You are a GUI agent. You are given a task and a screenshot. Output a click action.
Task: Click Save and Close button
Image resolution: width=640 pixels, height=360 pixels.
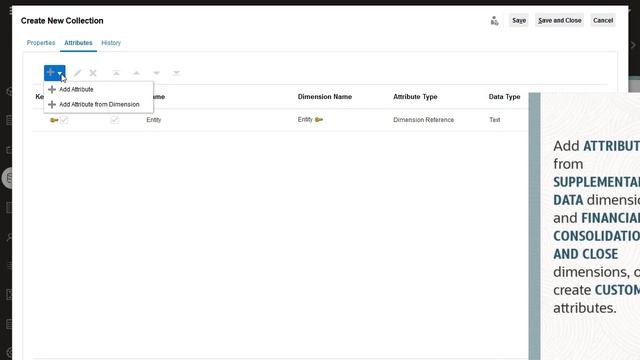pyautogui.click(x=560, y=20)
